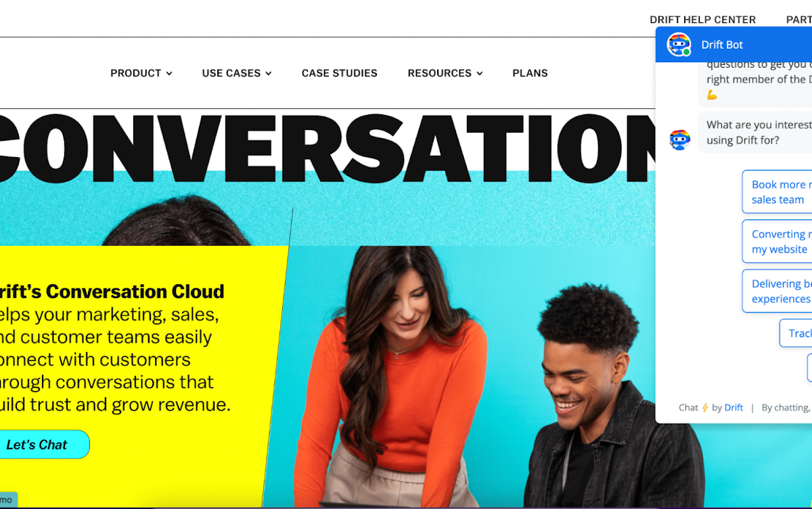The width and height of the screenshot is (812, 509).
Task: Open the Drift Help Center link
Action: click(x=703, y=20)
